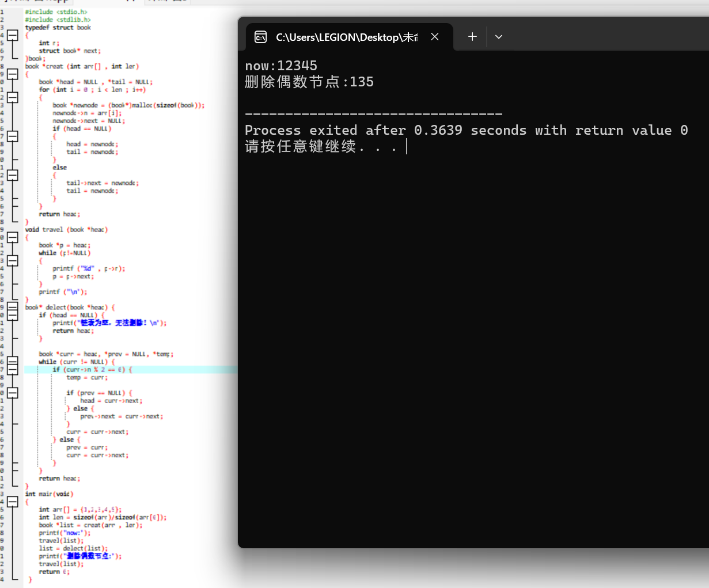
Task: Click the '删除偶数节点:135' console output
Action: [x=309, y=82]
